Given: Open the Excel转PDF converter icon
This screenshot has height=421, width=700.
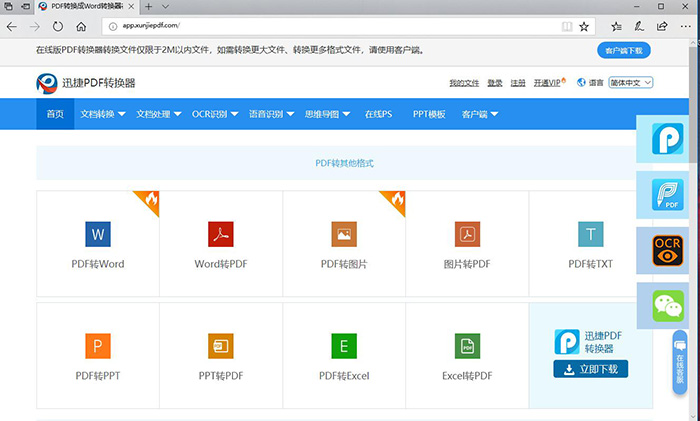Looking at the screenshot, I should pos(467,346).
